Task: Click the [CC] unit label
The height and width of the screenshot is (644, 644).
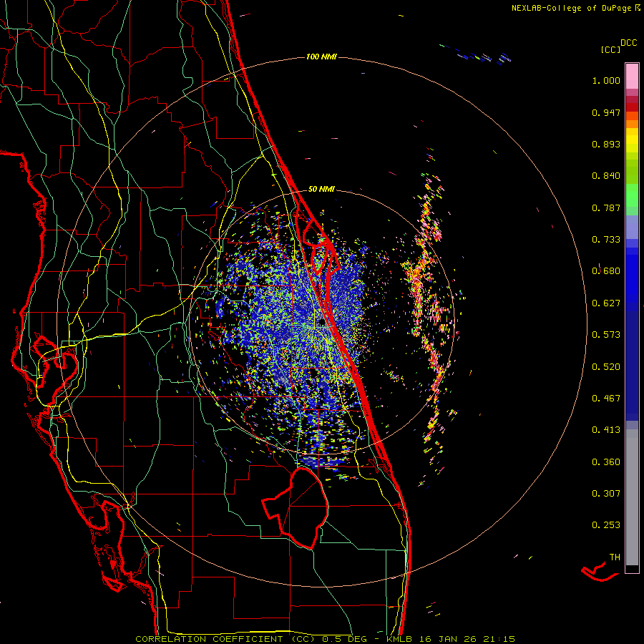Action: (610, 49)
